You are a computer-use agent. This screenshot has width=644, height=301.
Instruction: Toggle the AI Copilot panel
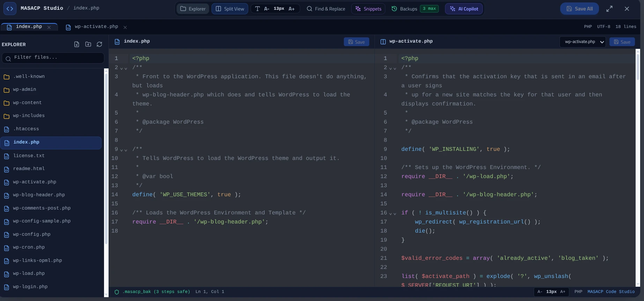(464, 9)
